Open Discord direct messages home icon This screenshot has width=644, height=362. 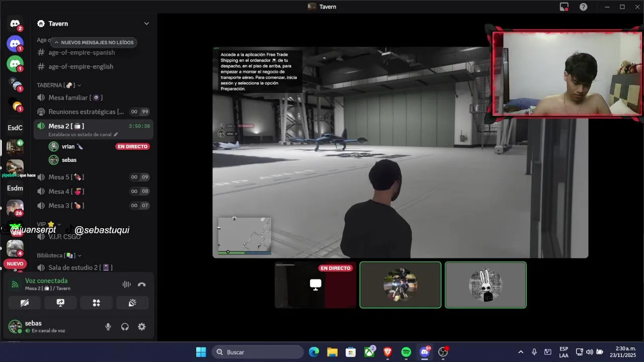pyautogui.click(x=15, y=24)
